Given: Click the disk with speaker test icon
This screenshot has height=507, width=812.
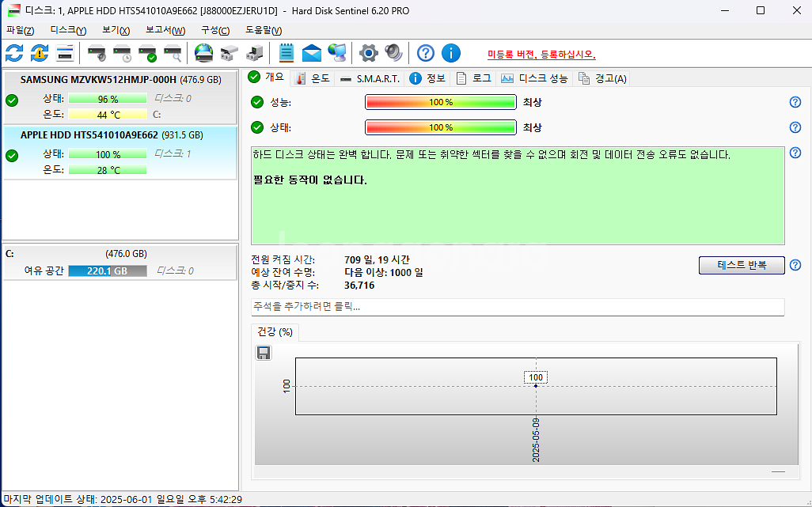Looking at the screenshot, I should [x=97, y=53].
